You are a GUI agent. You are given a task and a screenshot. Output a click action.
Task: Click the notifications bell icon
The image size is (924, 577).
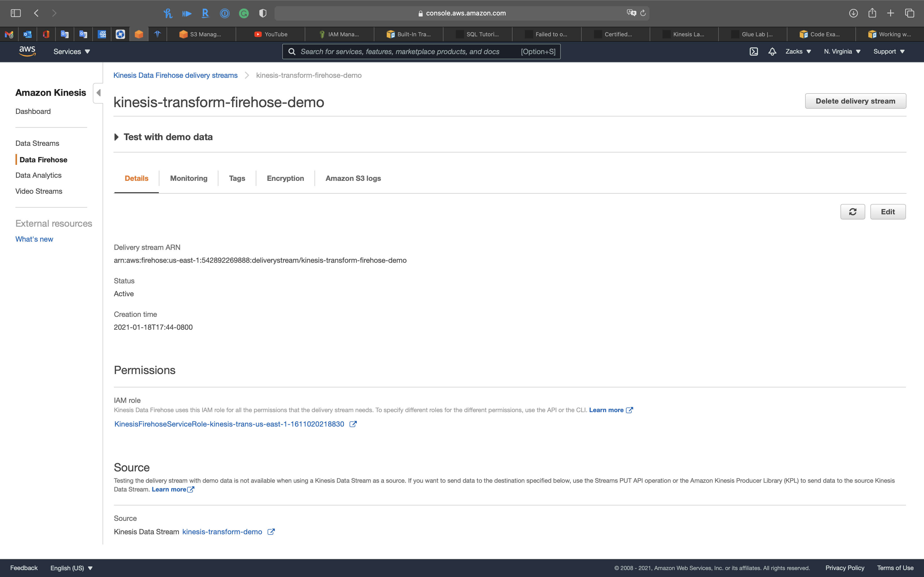coord(772,52)
